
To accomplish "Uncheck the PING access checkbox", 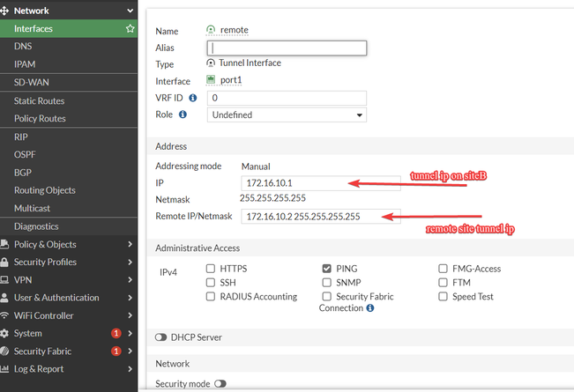I will (326, 269).
